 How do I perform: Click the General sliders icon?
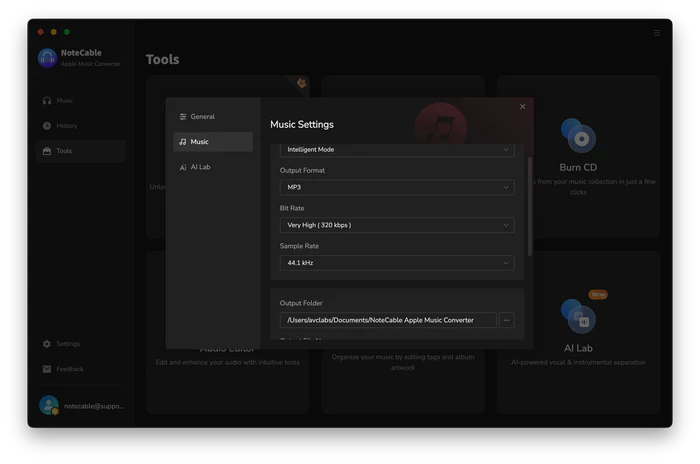pyautogui.click(x=183, y=117)
